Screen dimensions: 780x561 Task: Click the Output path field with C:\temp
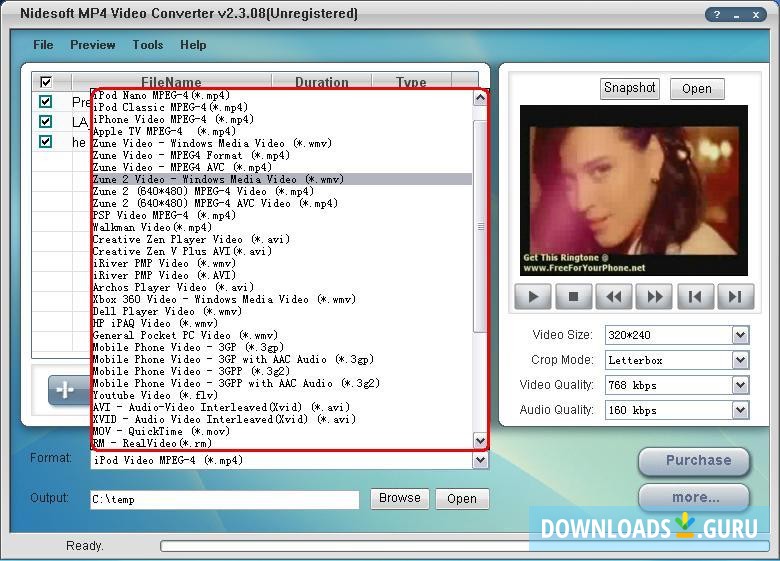[225, 499]
